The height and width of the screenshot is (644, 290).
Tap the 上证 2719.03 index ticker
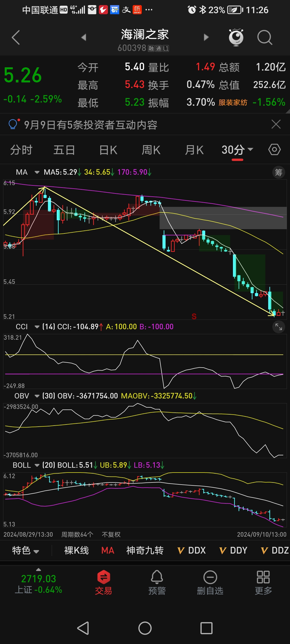(x=38, y=584)
